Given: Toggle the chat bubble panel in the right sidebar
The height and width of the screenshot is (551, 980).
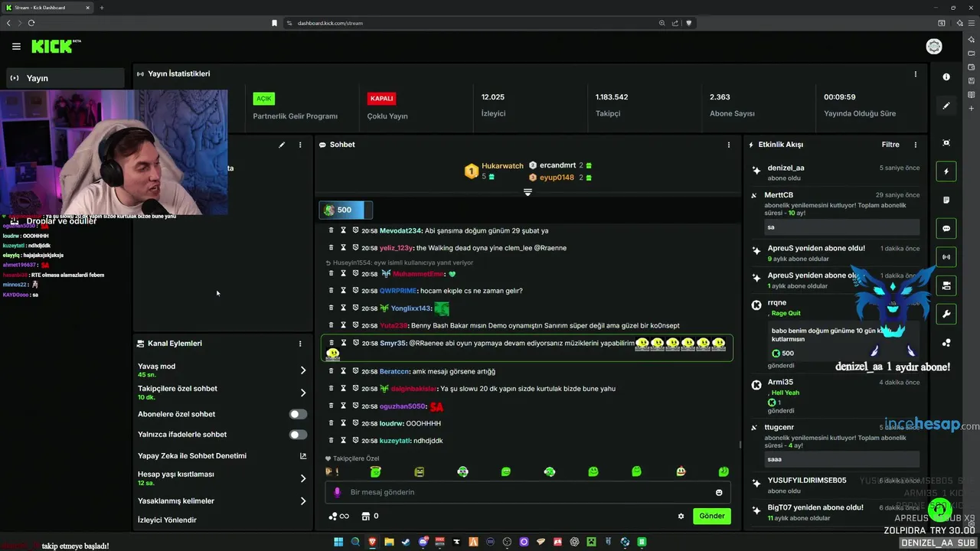Looking at the screenshot, I should pos(946,229).
